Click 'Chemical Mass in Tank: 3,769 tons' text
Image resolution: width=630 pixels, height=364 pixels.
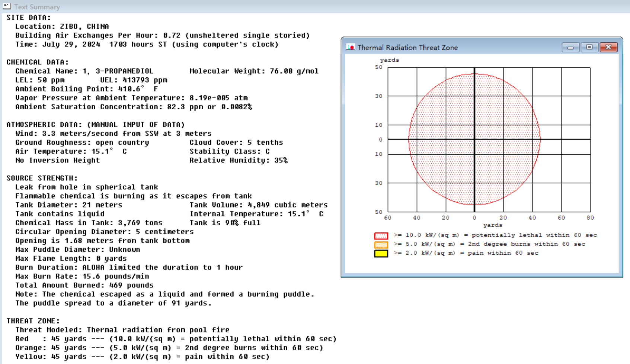pyautogui.click(x=89, y=223)
